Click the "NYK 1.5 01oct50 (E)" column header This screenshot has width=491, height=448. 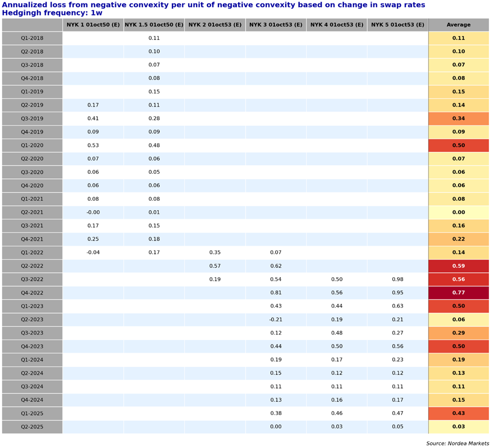pos(154,25)
